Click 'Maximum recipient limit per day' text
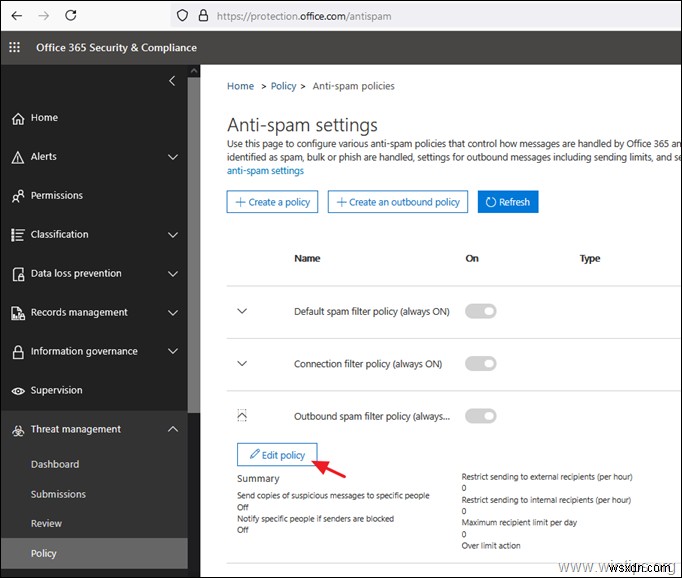 point(519,522)
